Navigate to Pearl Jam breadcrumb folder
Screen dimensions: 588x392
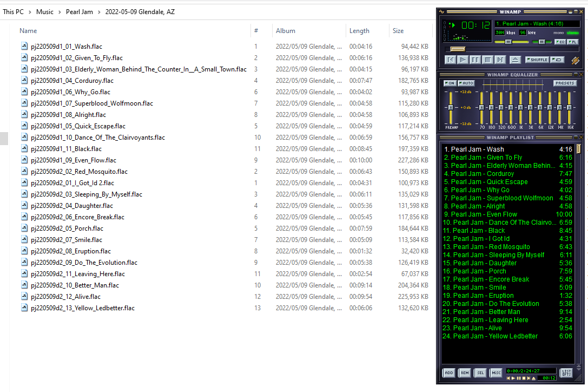[80, 12]
